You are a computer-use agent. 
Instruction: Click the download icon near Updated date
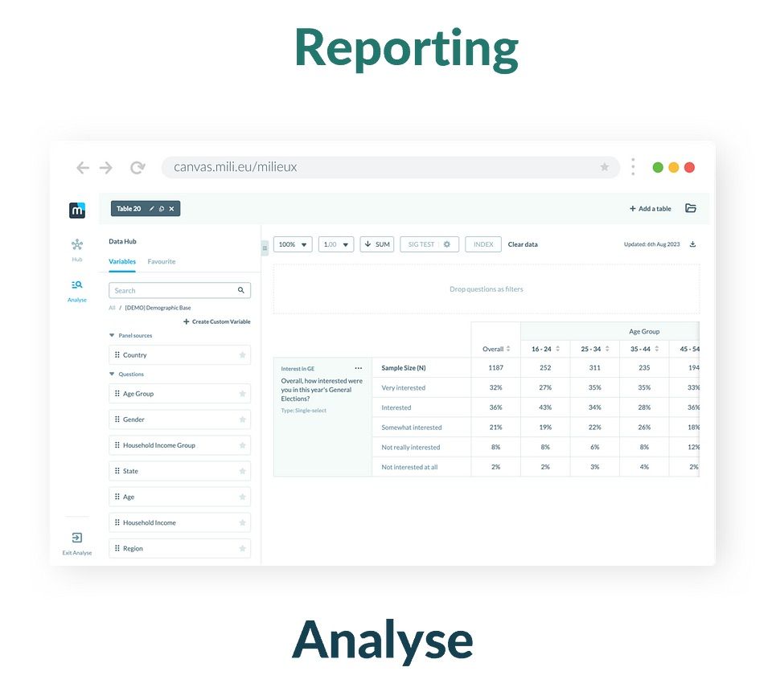[693, 244]
